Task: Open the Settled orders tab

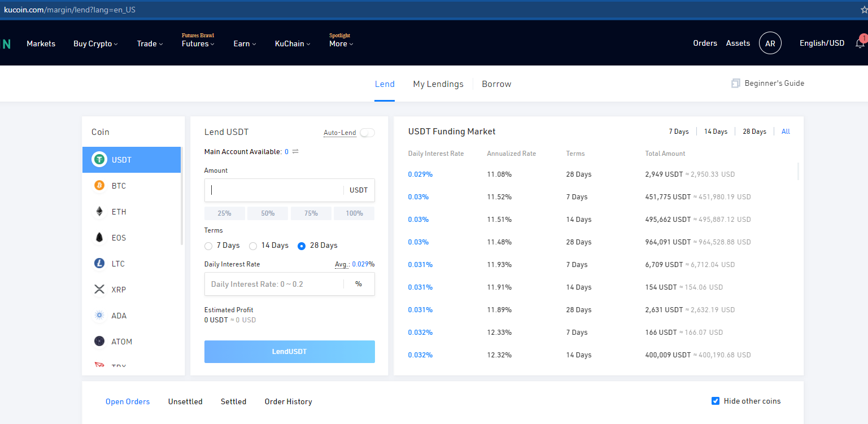Action: (233, 401)
